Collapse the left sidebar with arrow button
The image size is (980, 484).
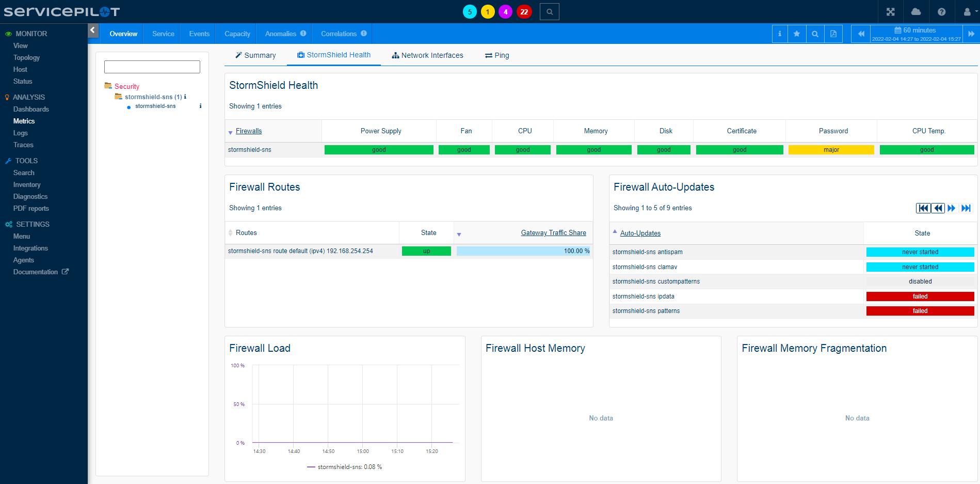(93, 30)
